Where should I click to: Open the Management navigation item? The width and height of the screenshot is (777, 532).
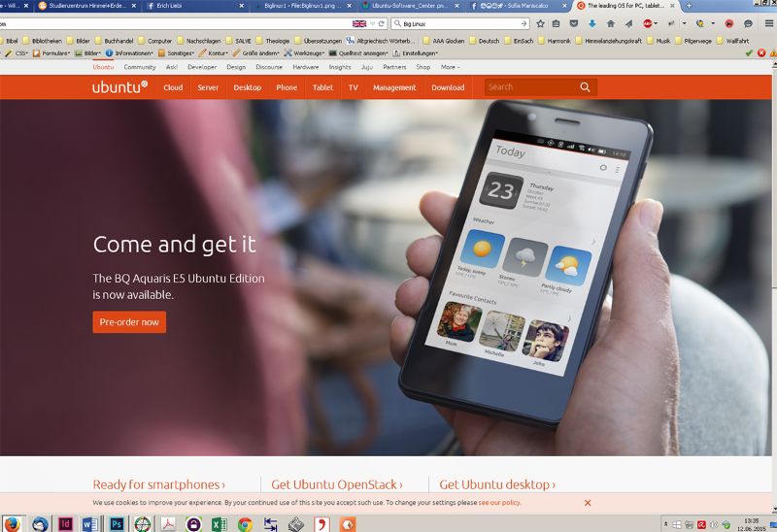(394, 87)
